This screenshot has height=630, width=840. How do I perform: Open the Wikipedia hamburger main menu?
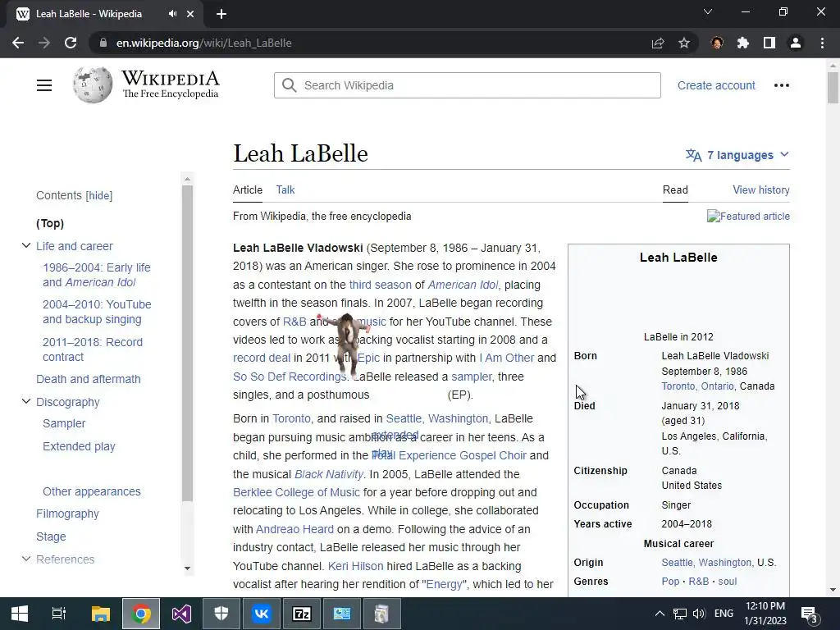coord(44,85)
